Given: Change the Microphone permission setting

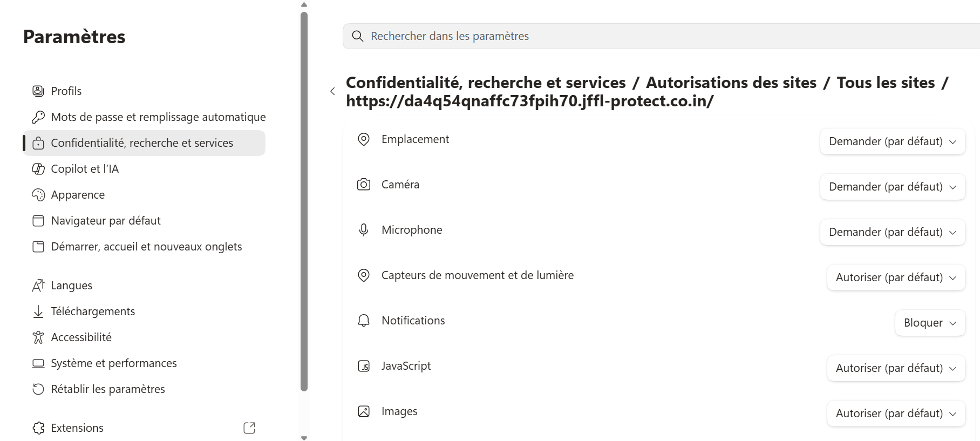Looking at the screenshot, I should pos(893,232).
